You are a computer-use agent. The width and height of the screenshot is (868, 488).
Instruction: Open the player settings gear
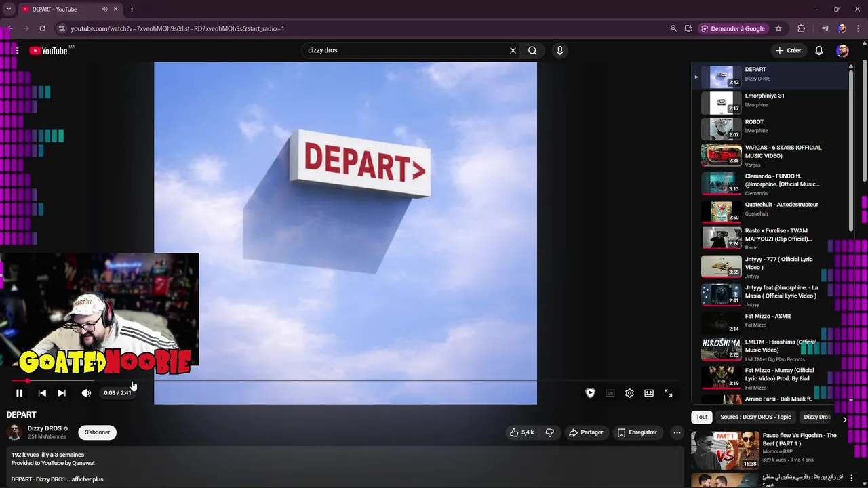click(x=629, y=393)
